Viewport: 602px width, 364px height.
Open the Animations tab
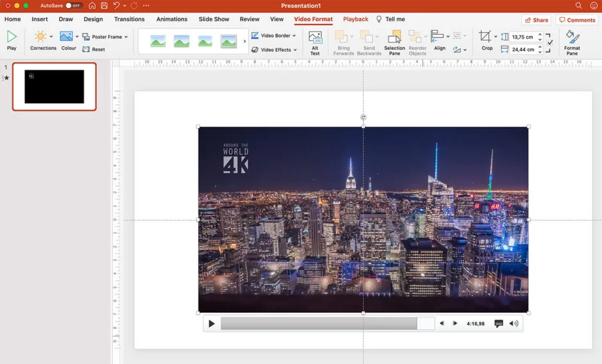point(172,19)
